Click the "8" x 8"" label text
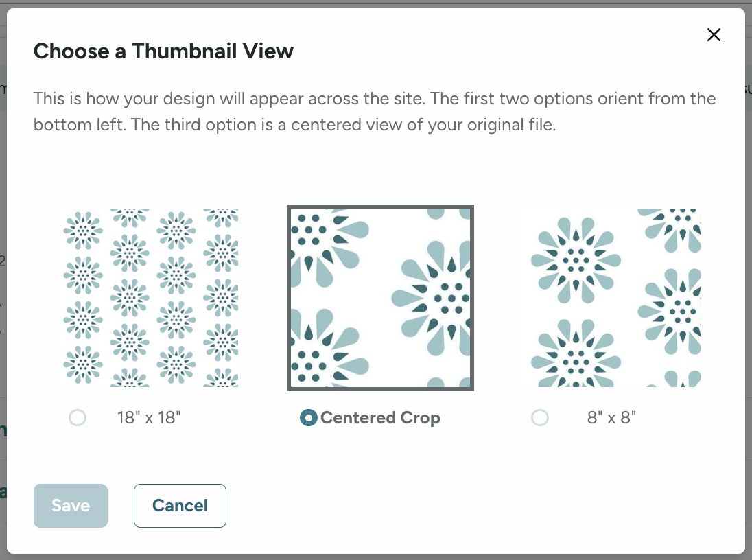 point(611,417)
